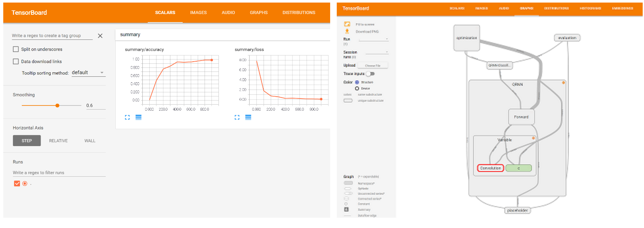Screen dimensions: 644x228
Task: Open HISTOGRAMS tab in right window
Action: pos(590,8)
